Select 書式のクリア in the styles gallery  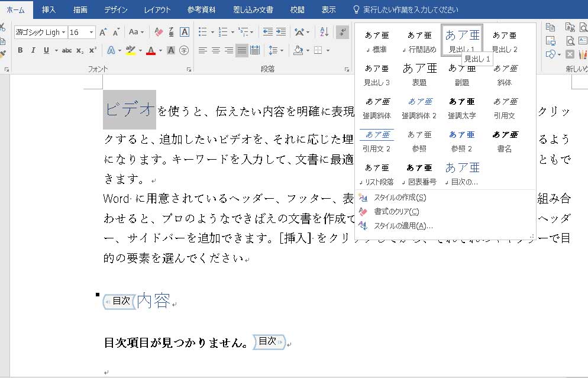tap(396, 211)
